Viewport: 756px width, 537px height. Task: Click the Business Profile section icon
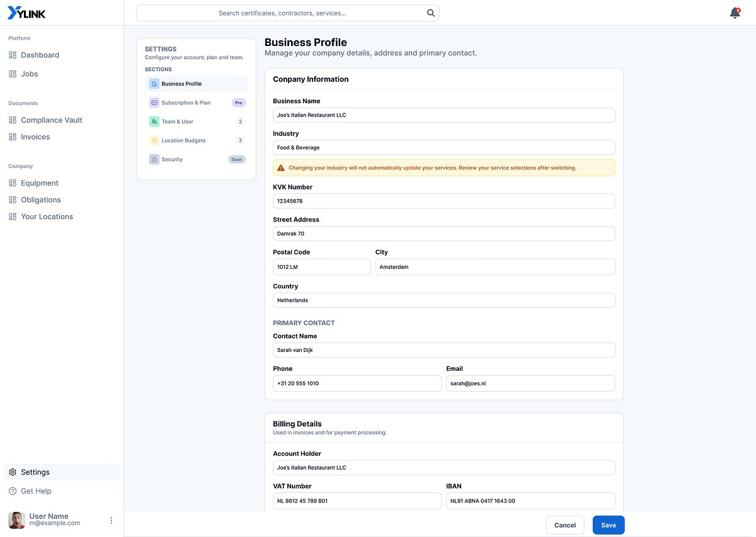154,84
